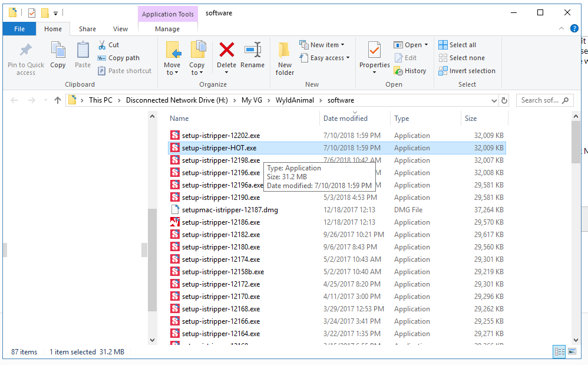Expand the Easy access dropdown
The width and height of the screenshot is (588, 365).
point(348,58)
